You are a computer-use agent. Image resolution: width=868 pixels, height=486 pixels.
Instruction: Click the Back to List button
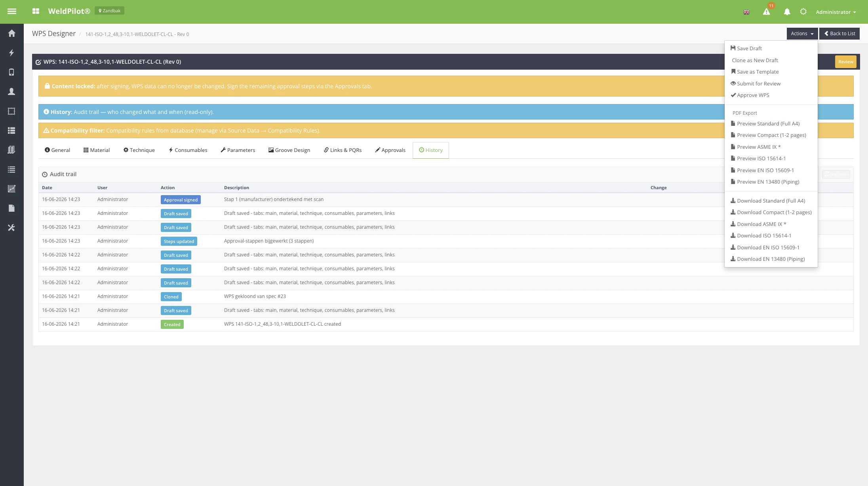[839, 34]
